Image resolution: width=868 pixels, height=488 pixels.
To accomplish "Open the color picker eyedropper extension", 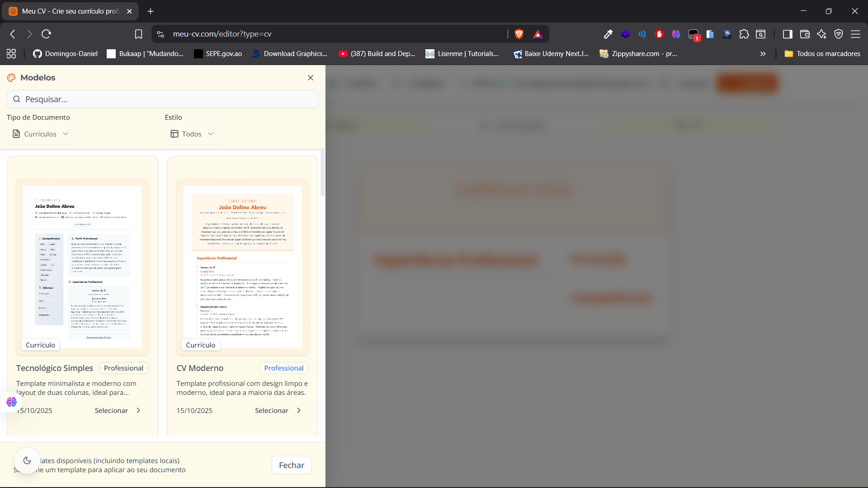I will (x=609, y=34).
